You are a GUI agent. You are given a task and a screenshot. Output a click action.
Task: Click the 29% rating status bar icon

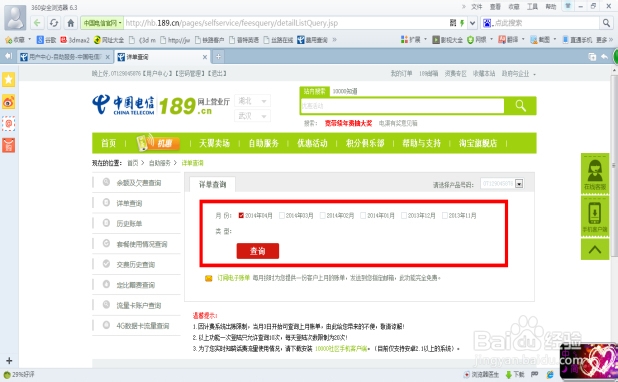(x=19, y=374)
